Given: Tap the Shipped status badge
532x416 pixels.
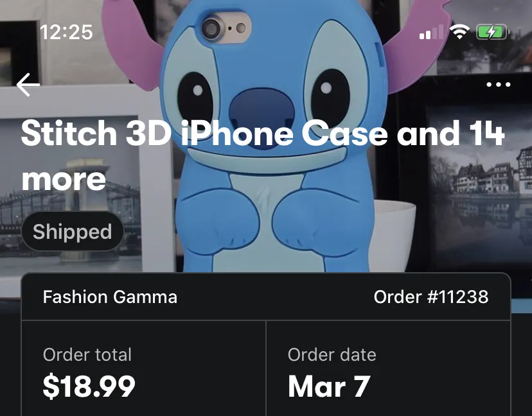Looking at the screenshot, I should coord(73,231).
